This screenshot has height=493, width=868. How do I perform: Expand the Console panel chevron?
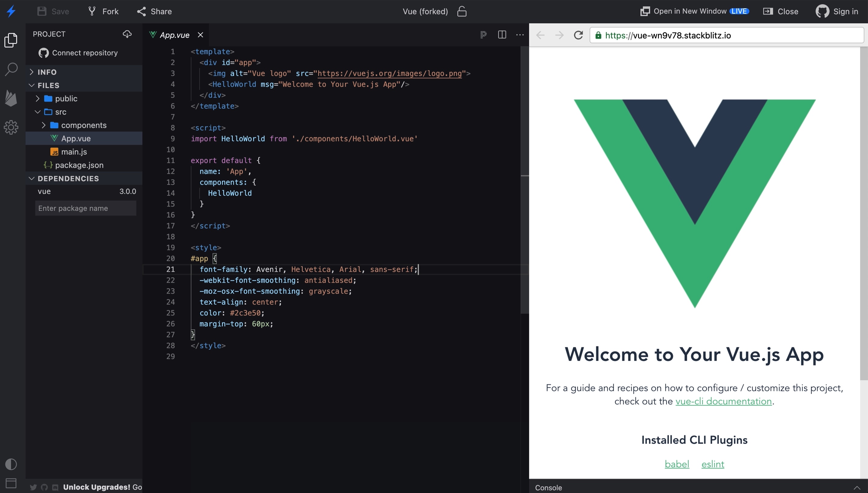[857, 488]
